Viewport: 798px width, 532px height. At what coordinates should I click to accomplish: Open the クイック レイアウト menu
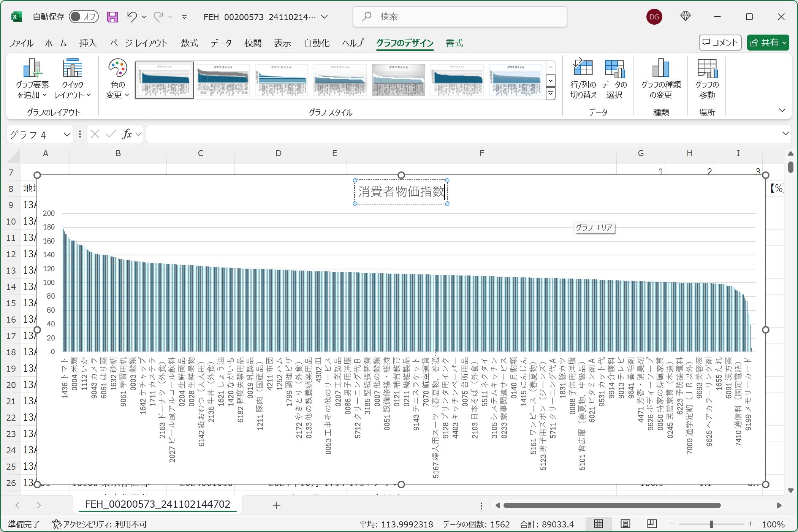click(72, 79)
